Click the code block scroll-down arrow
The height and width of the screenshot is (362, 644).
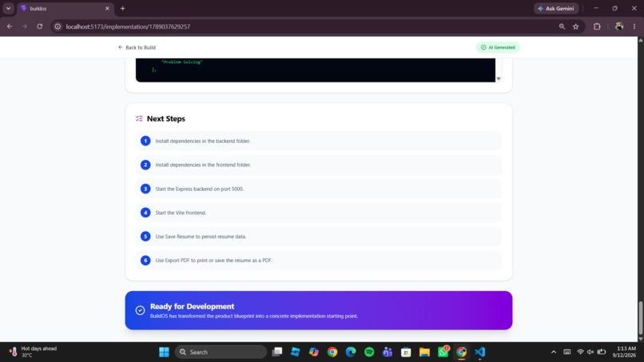pyautogui.click(x=499, y=78)
